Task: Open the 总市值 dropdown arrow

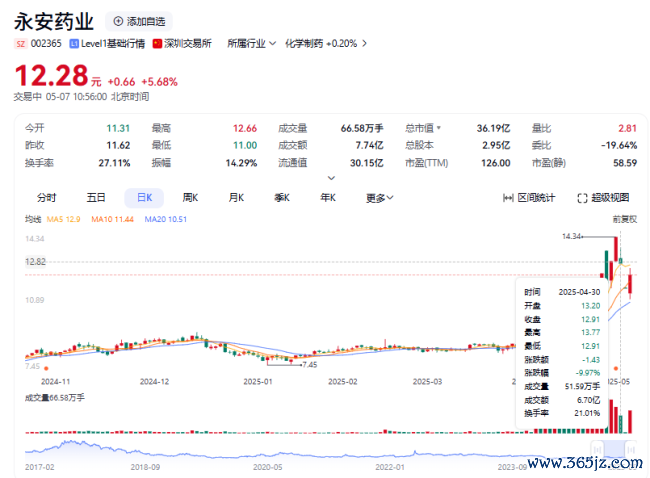Action: pos(439,128)
